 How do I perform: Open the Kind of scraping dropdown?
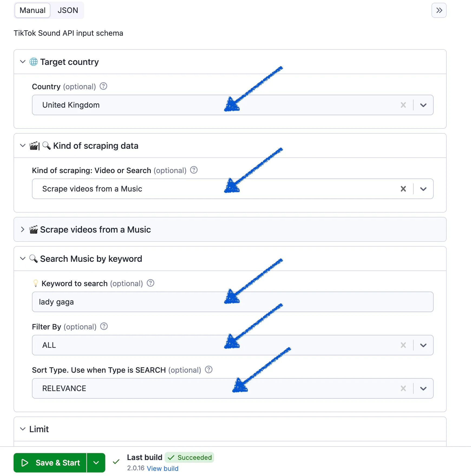pyautogui.click(x=423, y=189)
